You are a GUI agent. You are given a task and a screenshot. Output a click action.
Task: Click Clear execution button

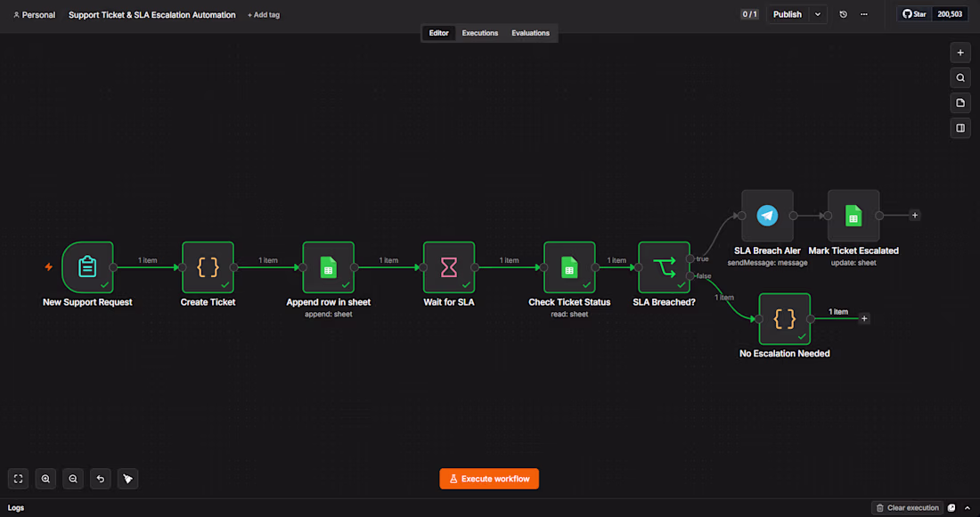point(907,508)
